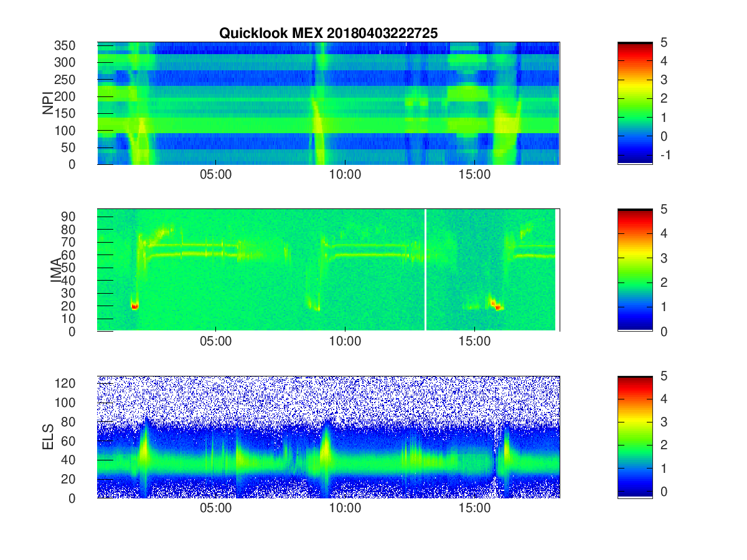Click the 05:00 time label under NPI
This screenshot has height=560, width=747.
point(215,175)
